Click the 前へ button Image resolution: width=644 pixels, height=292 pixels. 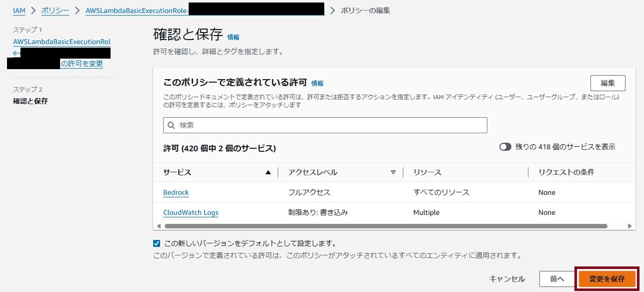point(557,279)
